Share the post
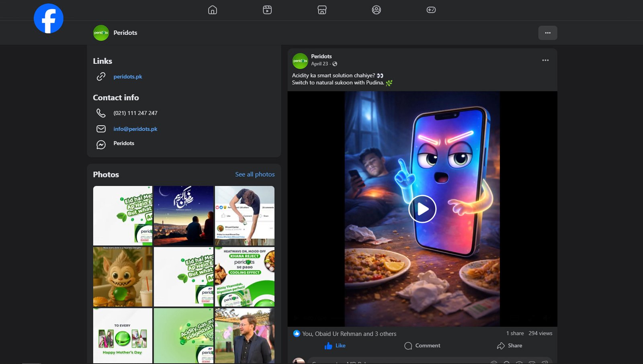643x364 pixels. (x=510, y=346)
